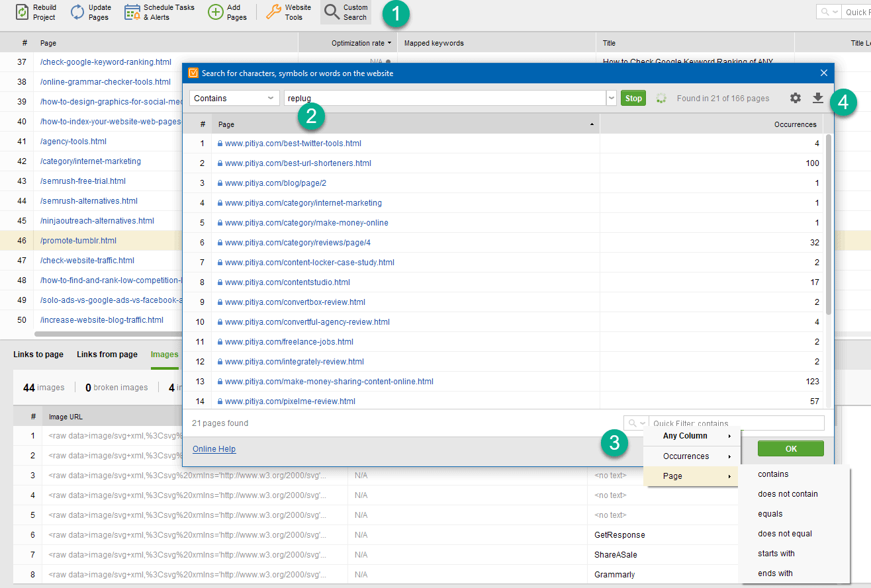Click '0 broken images' counter
Image resolution: width=871 pixels, height=588 pixels.
[116, 388]
